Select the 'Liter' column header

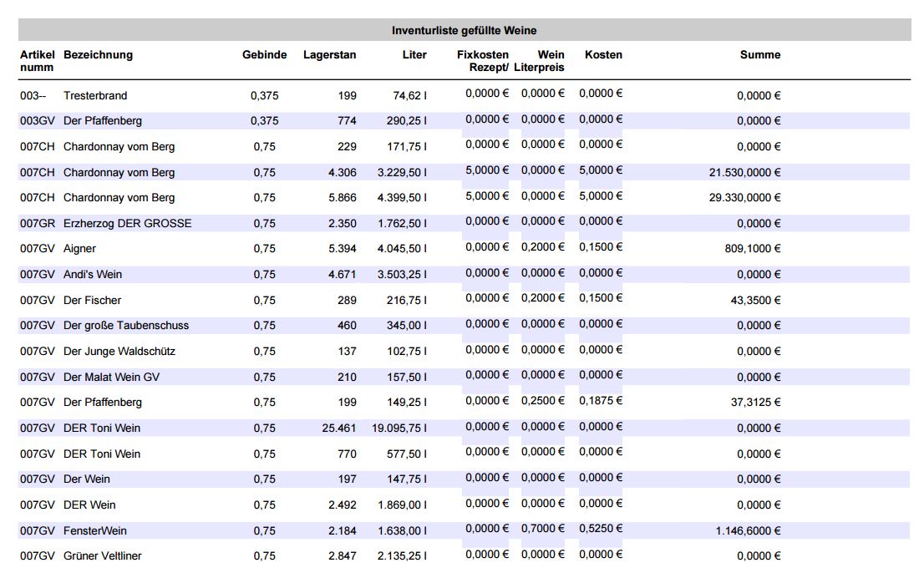tap(414, 55)
